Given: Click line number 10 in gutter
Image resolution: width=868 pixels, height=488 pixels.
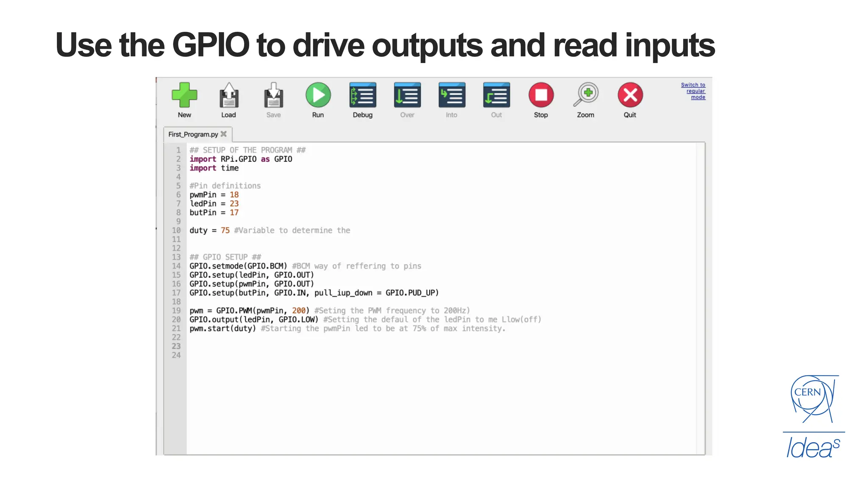Looking at the screenshot, I should (176, 230).
